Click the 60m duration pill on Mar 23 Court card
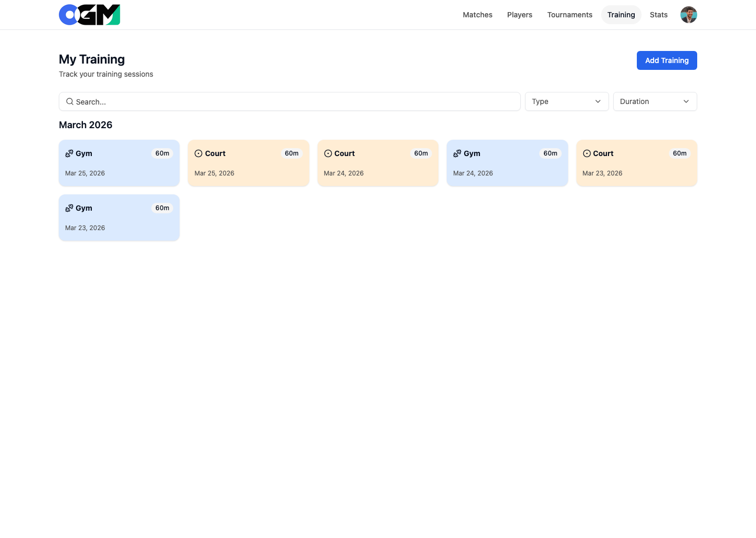 680,153
